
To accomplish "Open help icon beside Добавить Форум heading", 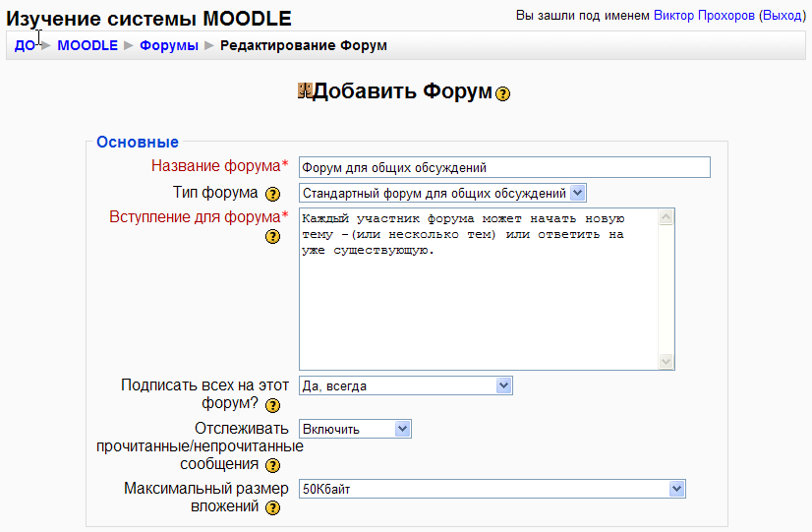I will pyautogui.click(x=502, y=93).
